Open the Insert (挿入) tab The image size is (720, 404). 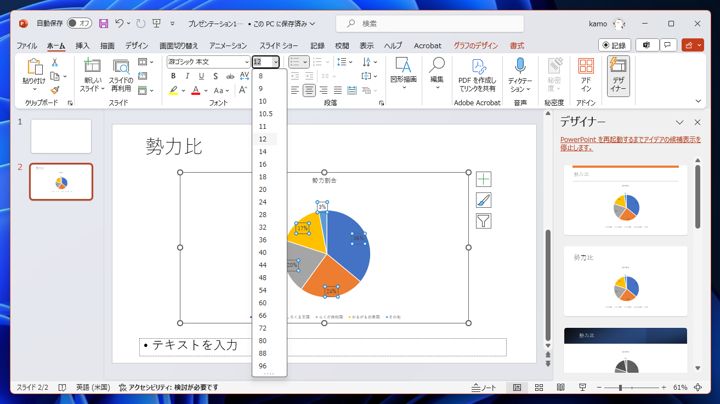[x=83, y=45]
